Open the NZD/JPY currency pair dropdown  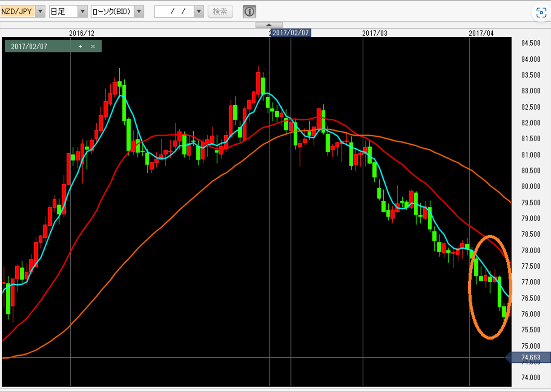[40, 12]
